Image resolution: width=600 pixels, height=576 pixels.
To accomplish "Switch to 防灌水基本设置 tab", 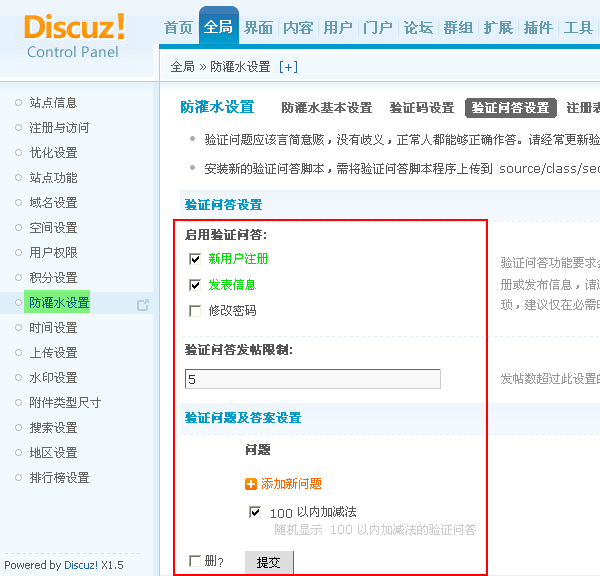I will tap(326, 108).
